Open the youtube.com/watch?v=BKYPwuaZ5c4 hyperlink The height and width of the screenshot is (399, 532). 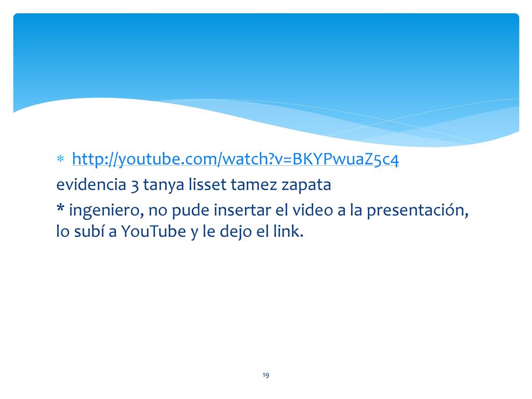click(235, 159)
